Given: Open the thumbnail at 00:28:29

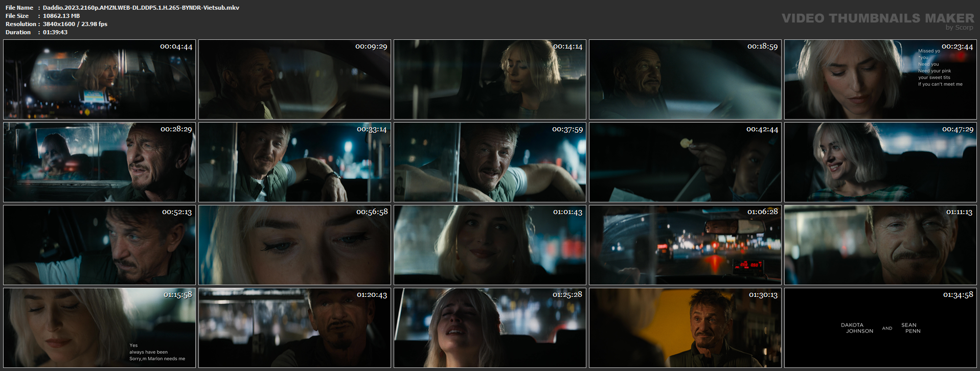Looking at the screenshot, I should pyautogui.click(x=99, y=162).
